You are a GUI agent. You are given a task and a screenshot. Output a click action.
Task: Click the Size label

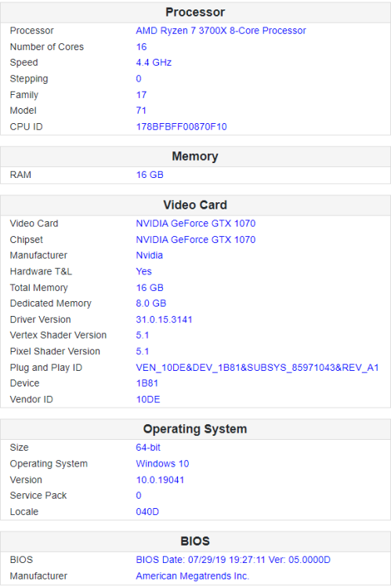(19, 448)
